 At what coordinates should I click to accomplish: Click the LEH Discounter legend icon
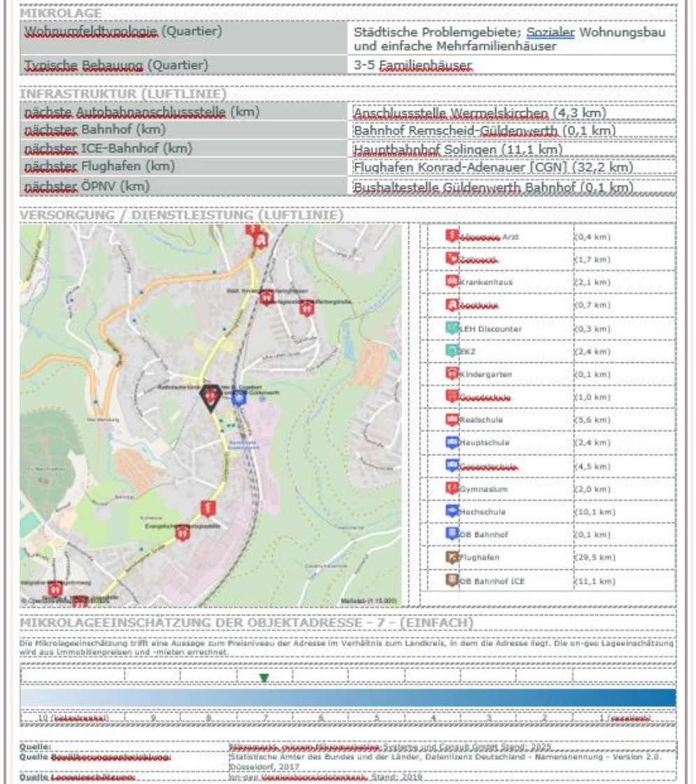point(452,328)
